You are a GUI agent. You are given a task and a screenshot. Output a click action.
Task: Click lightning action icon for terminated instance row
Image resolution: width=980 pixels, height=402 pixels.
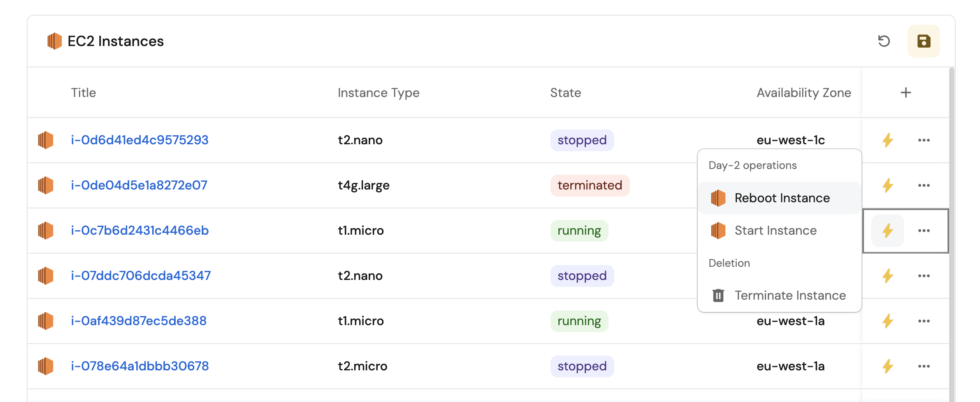887,185
